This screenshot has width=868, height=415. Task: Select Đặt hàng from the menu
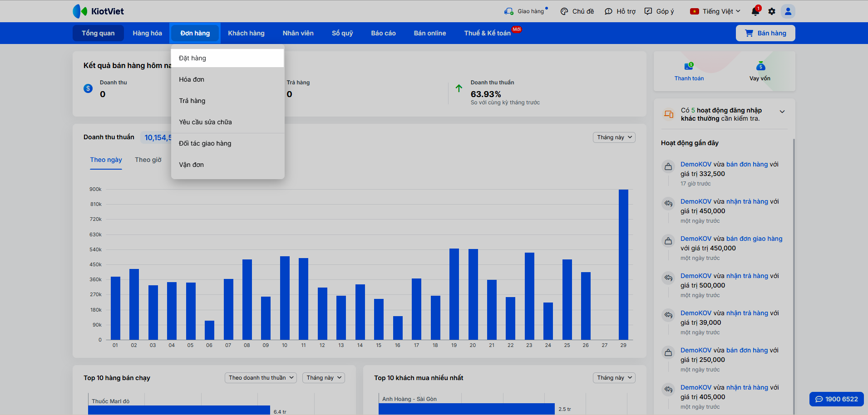tap(192, 58)
